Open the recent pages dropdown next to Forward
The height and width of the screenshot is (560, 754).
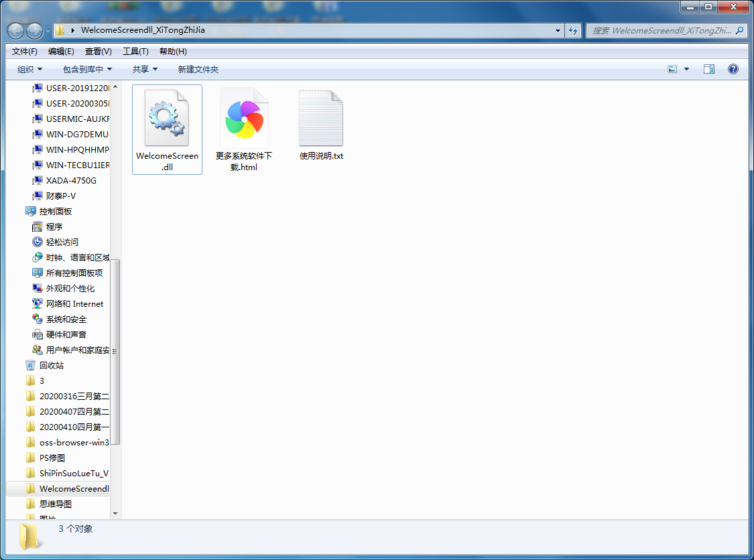(x=48, y=31)
